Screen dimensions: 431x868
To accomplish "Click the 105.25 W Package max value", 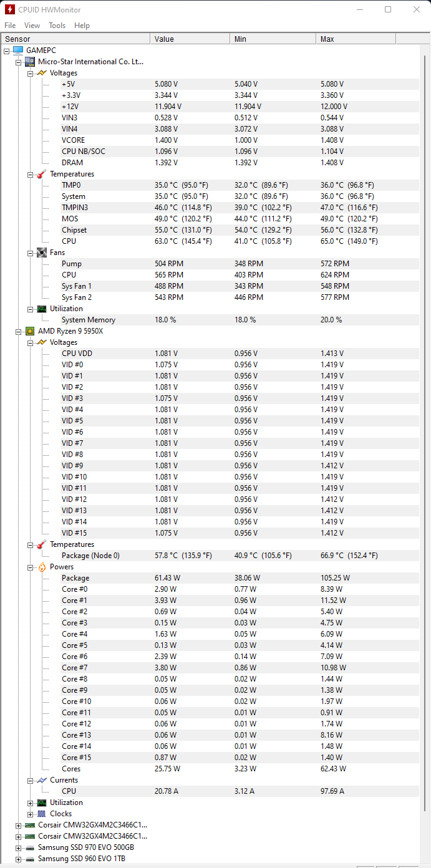I will pyautogui.click(x=335, y=578).
